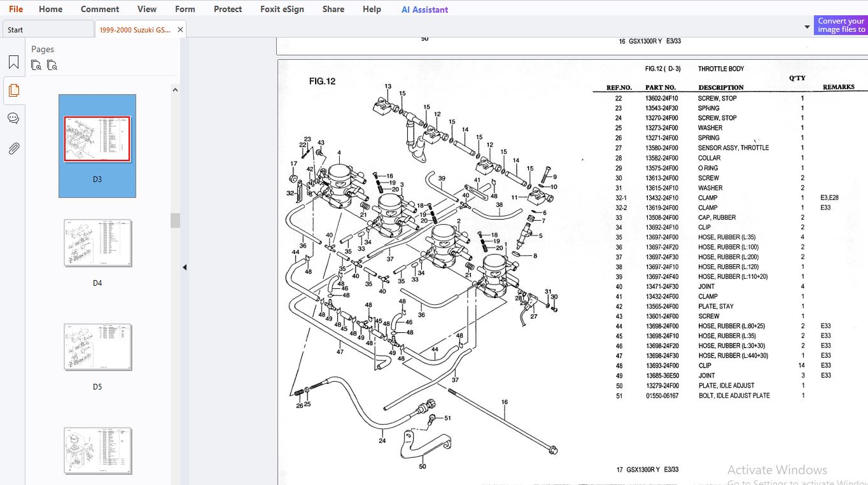The width and height of the screenshot is (868, 485).
Task: Click the enlarge page thumbnails icon
Action: tap(36, 65)
